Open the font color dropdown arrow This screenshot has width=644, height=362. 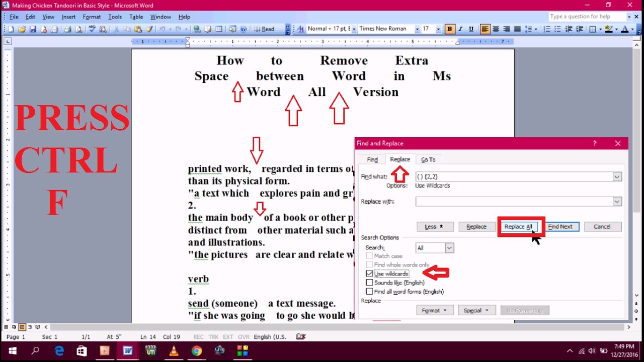coord(632,29)
